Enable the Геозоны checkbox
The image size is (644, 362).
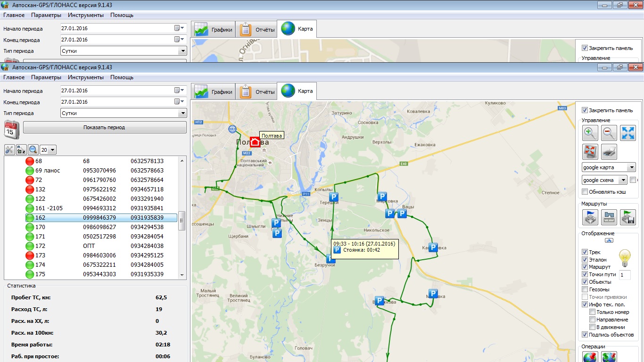click(x=585, y=289)
